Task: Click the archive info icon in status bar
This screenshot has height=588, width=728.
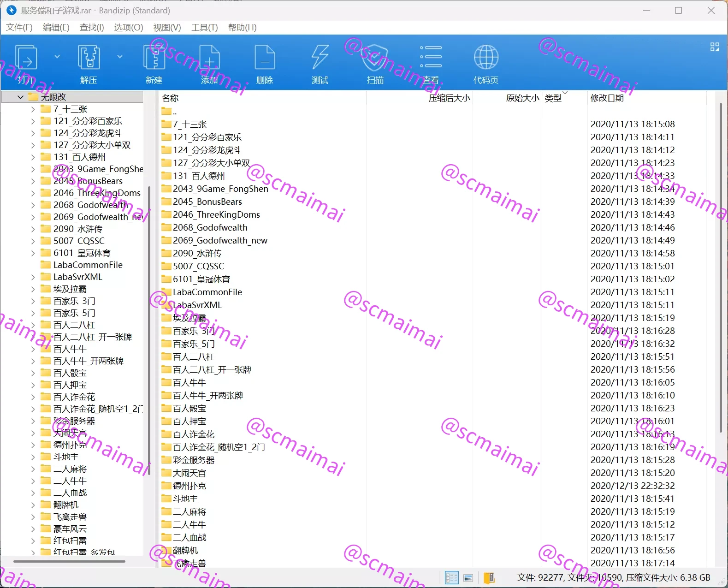Action: tap(489, 577)
